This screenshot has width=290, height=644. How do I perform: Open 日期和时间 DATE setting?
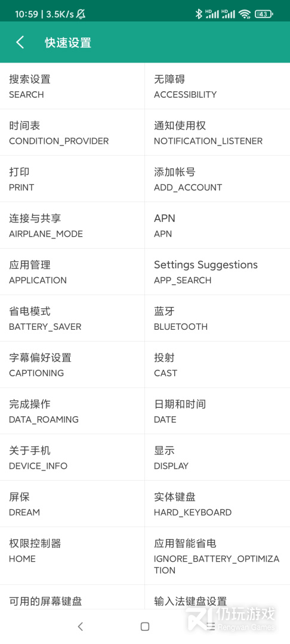(x=217, y=411)
